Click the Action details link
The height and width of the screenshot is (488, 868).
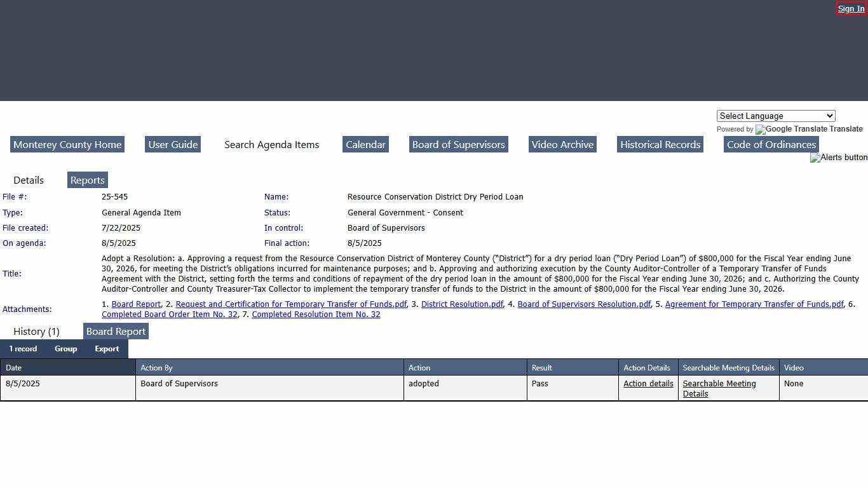tap(648, 384)
